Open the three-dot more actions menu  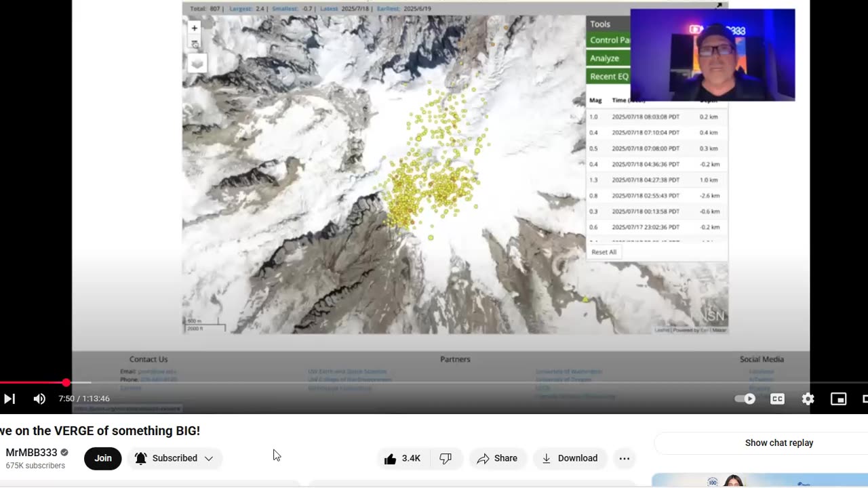point(625,458)
